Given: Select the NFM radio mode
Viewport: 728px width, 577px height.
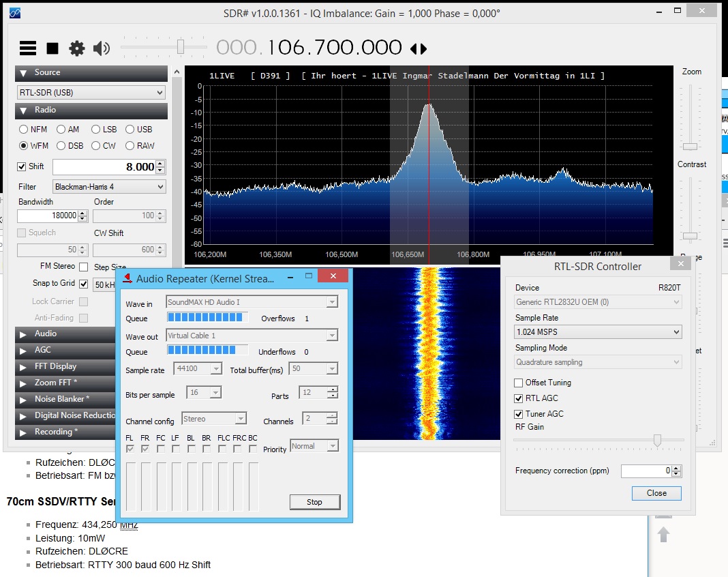Looking at the screenshot, I should coord(24,129).
